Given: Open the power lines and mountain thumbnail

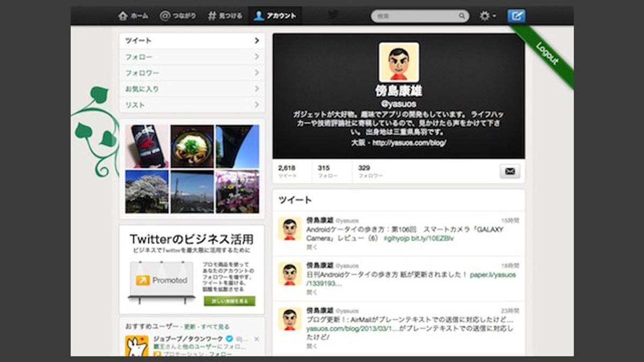Looking at the screenshot, I should pyautogui.click(x=192, y=191).
